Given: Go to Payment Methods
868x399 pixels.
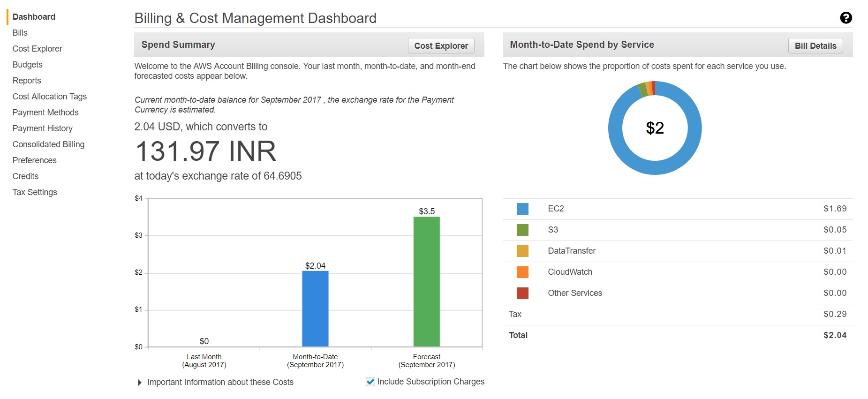Looking at the screenshot, I should point(45,113).
